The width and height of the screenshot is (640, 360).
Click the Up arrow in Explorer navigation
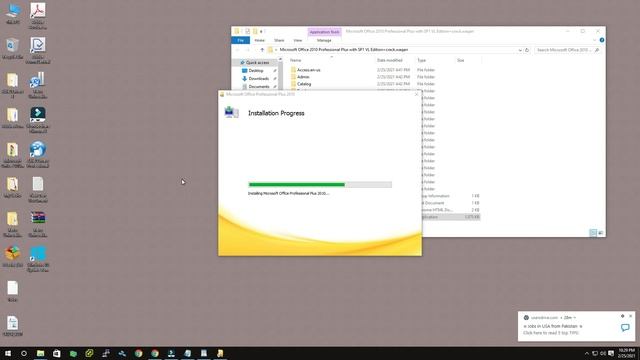click(262, 50)
